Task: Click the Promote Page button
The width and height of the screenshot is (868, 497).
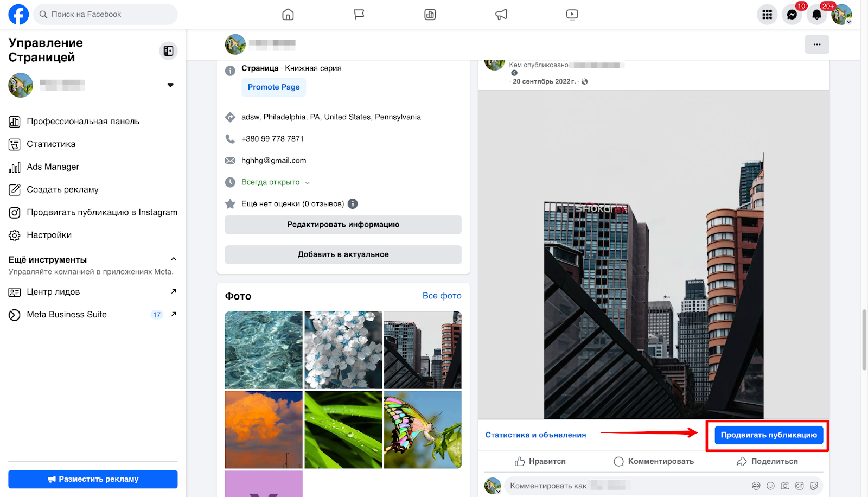Action: click(x=273, y=87)
